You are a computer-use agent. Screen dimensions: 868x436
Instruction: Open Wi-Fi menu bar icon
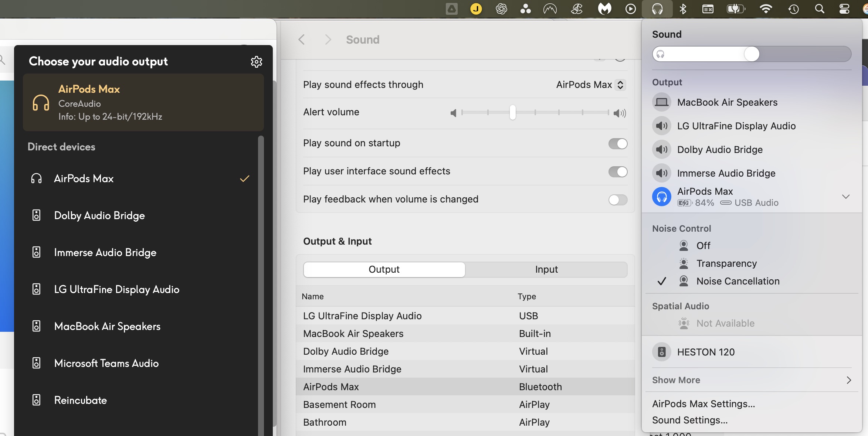tap(766, 9)
